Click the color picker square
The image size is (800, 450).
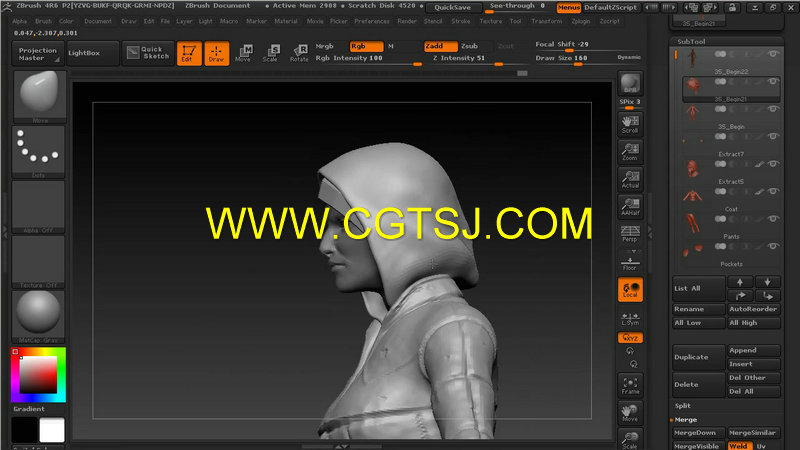pyautogui.click(x=38, y=374)
